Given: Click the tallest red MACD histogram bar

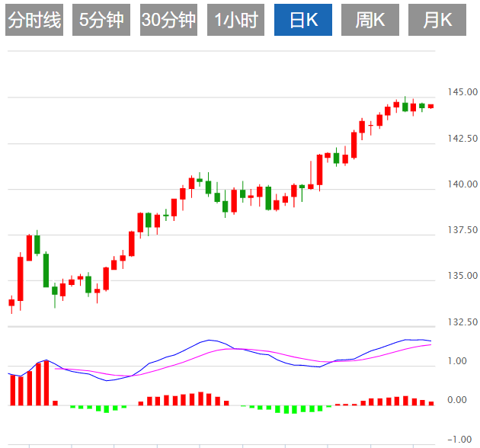Looking at the screenshot, I should coord(46,382).
